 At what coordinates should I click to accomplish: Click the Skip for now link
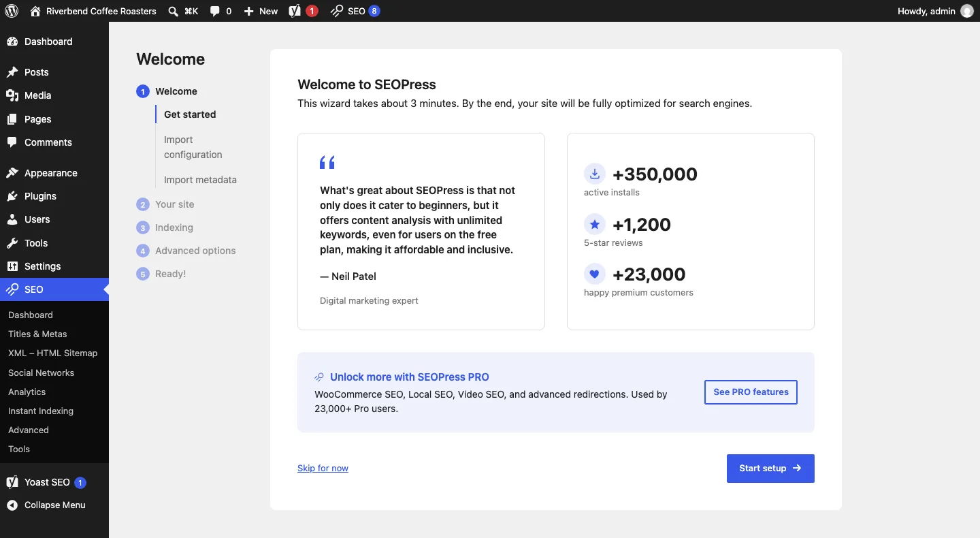click(323, 469)
